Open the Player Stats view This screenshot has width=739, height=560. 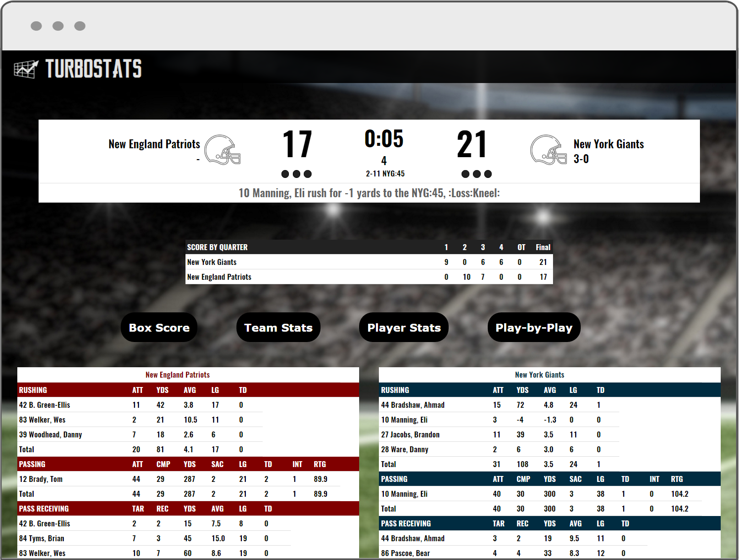[404, 327]
